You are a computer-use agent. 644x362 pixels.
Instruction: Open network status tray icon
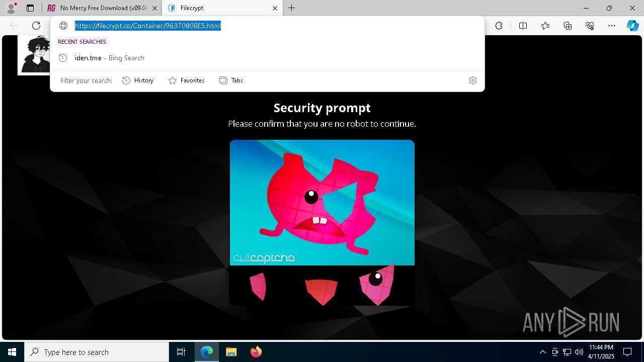[567, 352]
